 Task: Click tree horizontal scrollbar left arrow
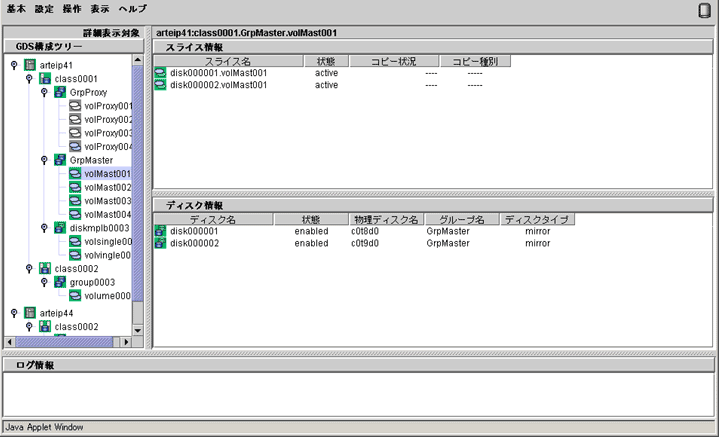[x=10, y=342]
